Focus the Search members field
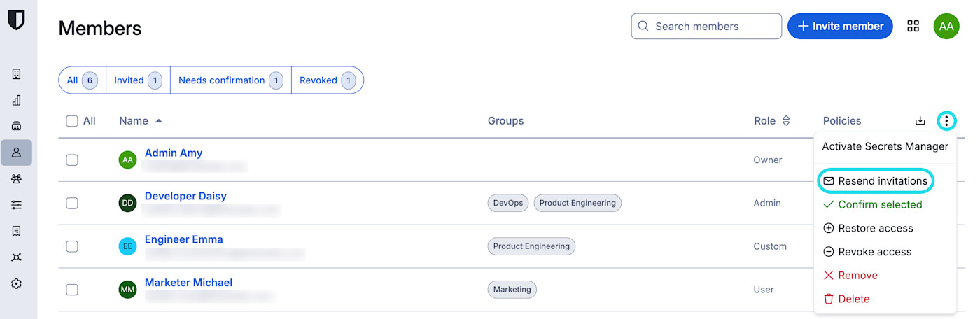 pos(707,27)
